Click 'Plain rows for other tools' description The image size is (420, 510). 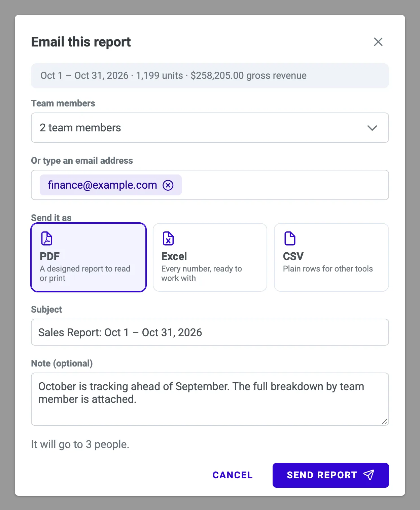(x=328, y=269)
